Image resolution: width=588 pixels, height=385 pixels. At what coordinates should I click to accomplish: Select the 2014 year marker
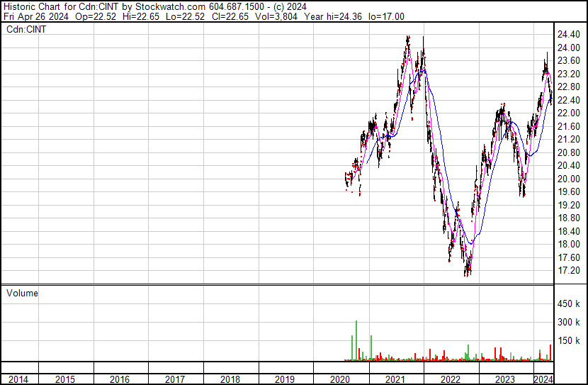click(x=18, y=379)
